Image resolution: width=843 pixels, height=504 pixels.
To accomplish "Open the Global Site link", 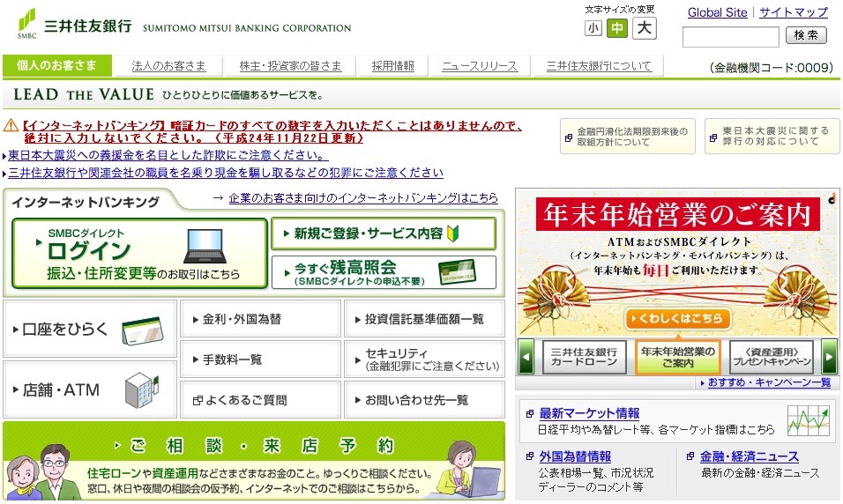I will (x=717, y=12).
